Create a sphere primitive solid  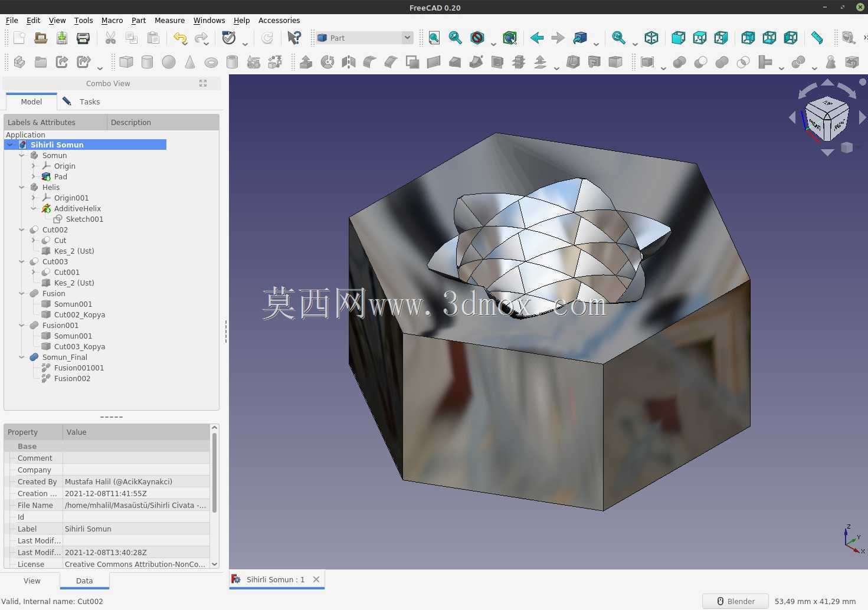169,62
